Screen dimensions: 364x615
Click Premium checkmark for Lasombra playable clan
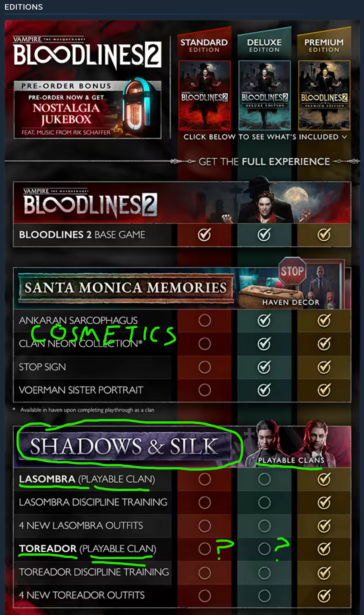[x=324, y=479]
